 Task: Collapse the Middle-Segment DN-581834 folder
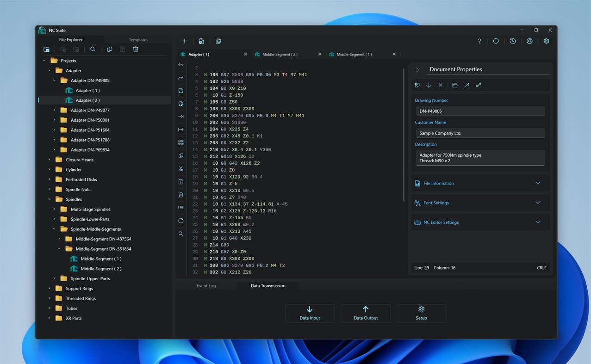[59, 248]
